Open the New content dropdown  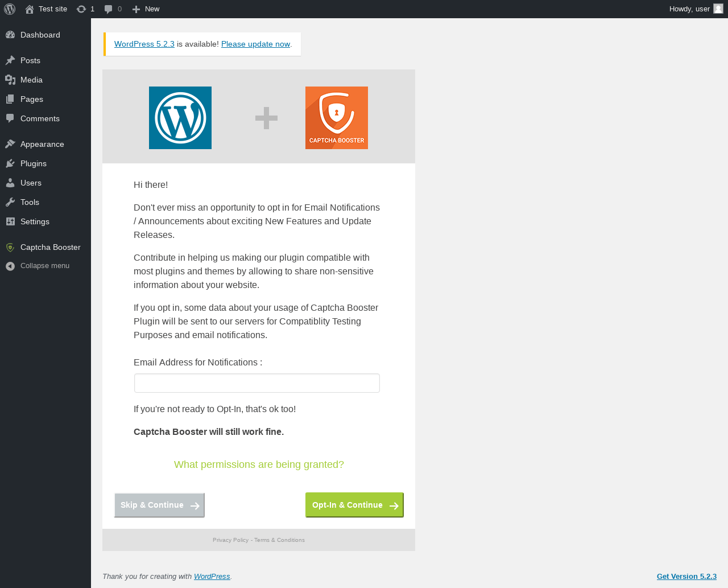click(146, 9)
